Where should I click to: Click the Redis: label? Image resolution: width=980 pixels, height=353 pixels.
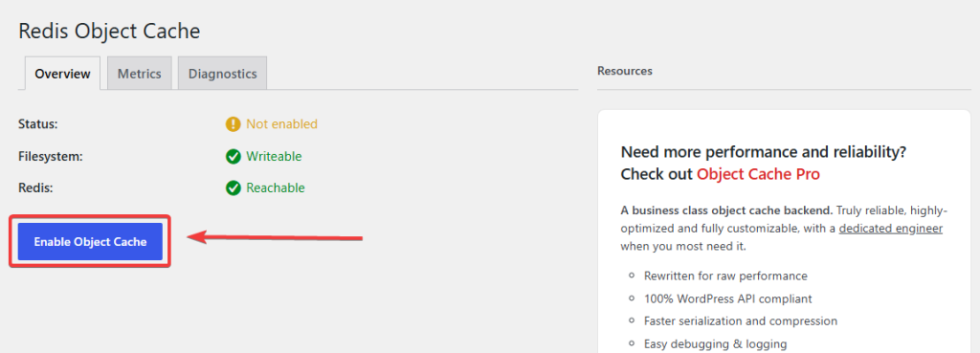click(35, 188)
